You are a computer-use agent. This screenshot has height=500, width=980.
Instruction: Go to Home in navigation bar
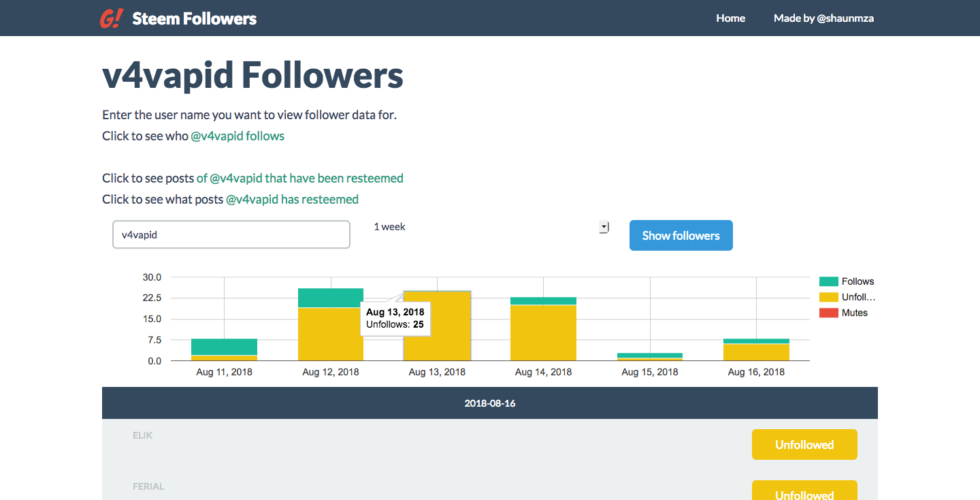(730, 18)
